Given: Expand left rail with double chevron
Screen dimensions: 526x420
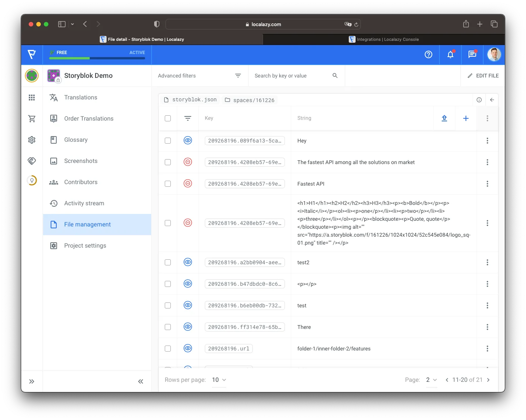Looking at the screenshot, I should pyautogui.click(x=32, y=381).
